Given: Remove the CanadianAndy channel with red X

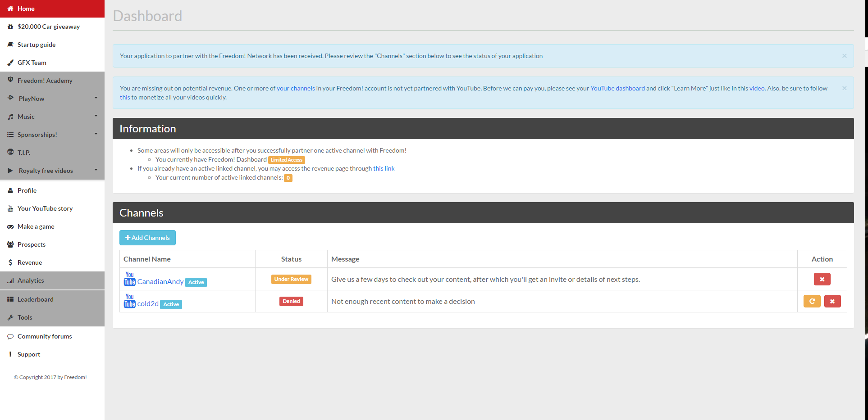Looking at the screenshot, I should coord(822,279).
